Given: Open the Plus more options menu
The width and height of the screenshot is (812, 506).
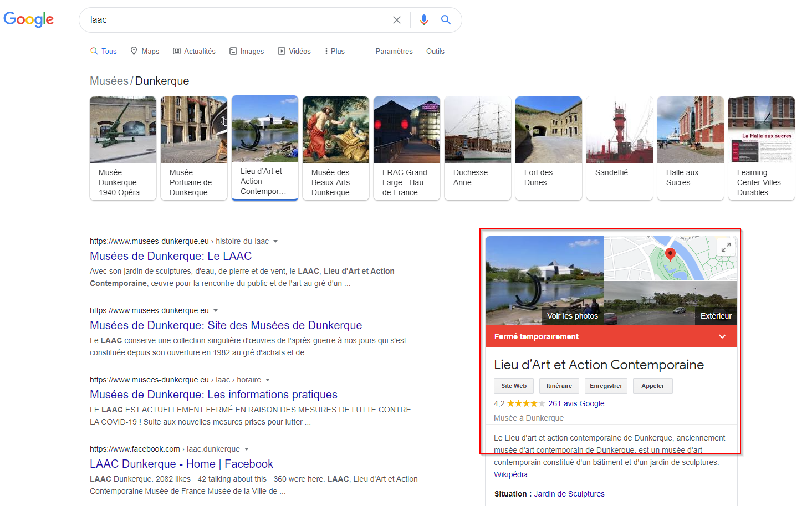Looking at the screenshot, I should click(x=335, y=51).
